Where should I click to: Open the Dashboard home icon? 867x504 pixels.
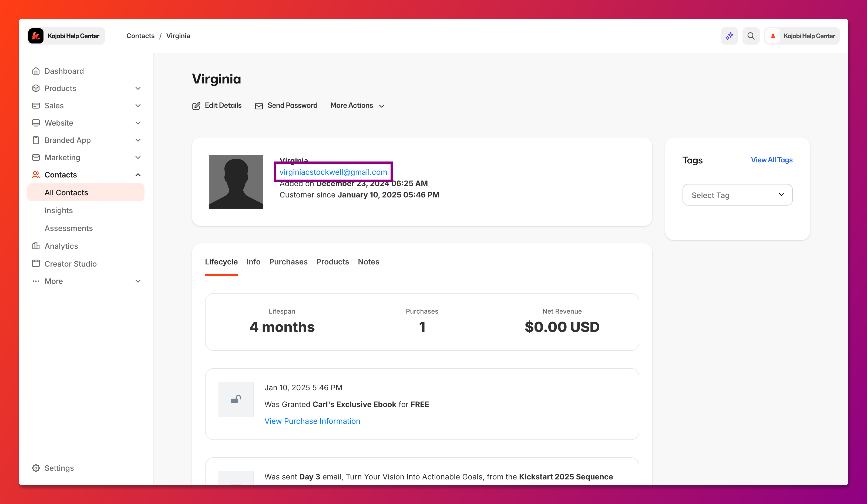36,71
